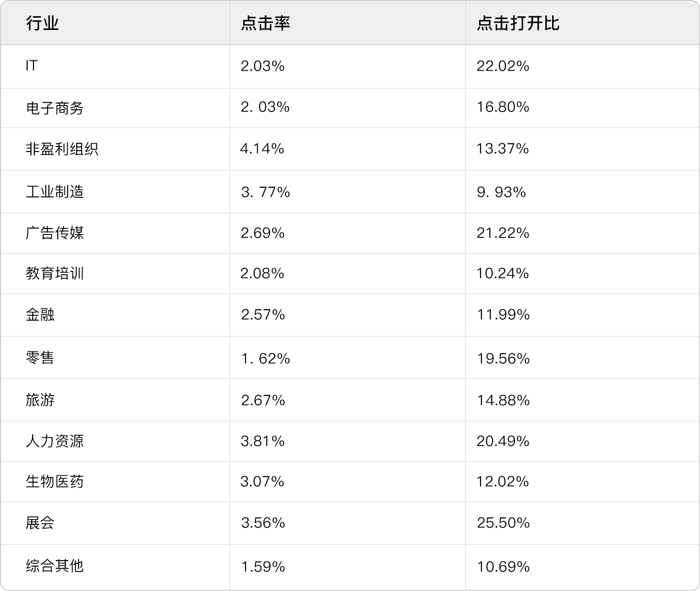Select the 电子商务 row label
This screenshot has width=700, height=591.
54,108
